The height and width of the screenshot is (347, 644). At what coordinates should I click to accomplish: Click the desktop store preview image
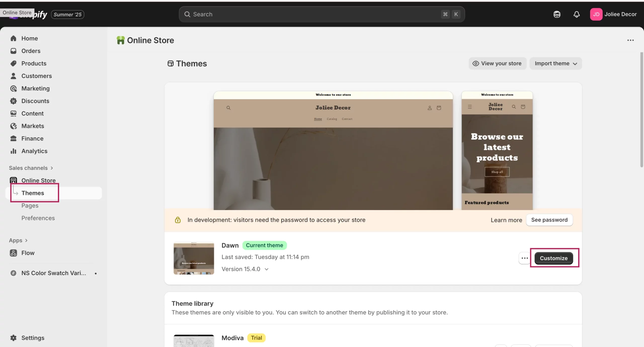point(333,150)
